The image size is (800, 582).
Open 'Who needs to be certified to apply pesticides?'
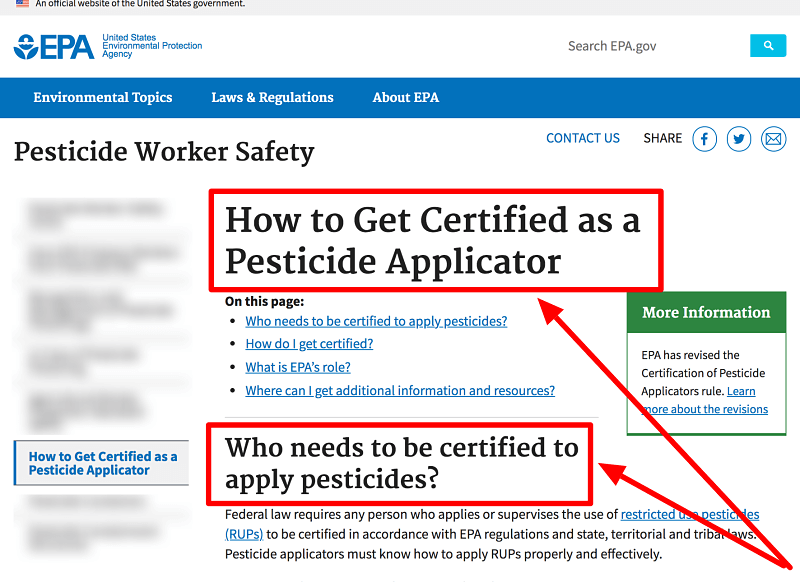tap(376, 321)
